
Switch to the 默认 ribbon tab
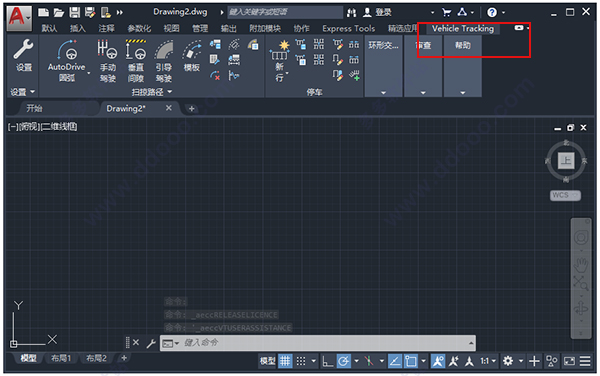[49, 28]
